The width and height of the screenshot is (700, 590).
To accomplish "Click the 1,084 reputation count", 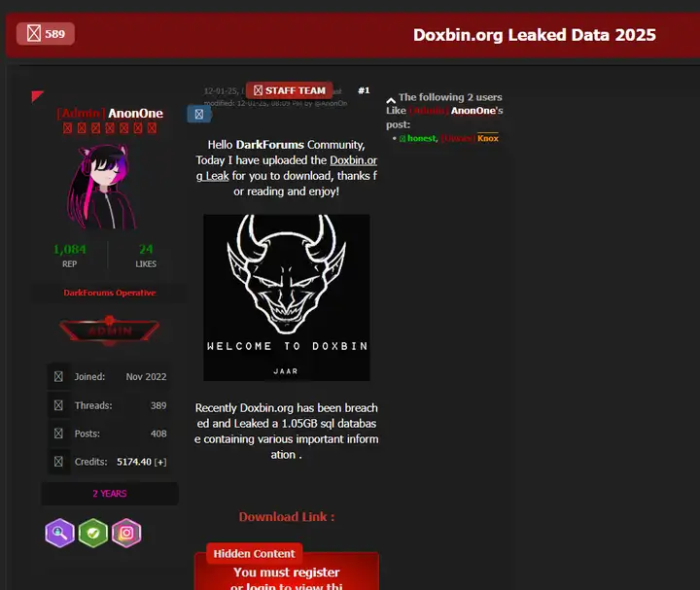I will pos(70,249).
